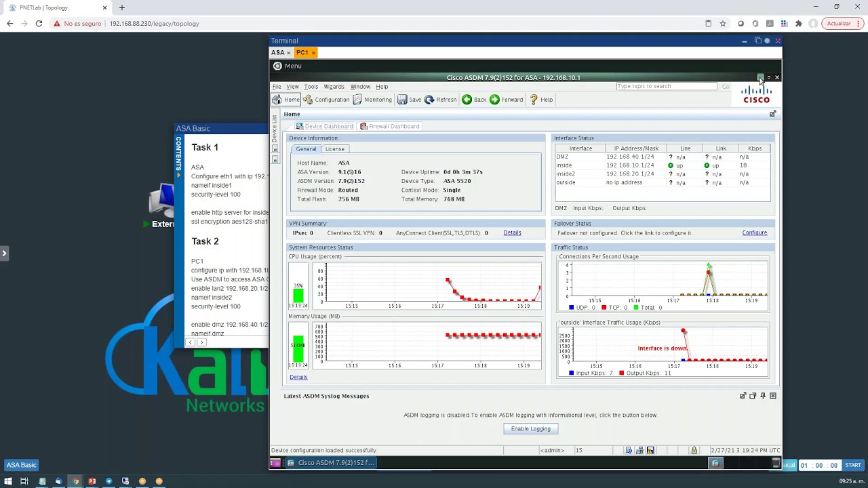Click the floppy save icon in status bar
The height and width of the screenshot is (488, 868).
pos(650,450)
